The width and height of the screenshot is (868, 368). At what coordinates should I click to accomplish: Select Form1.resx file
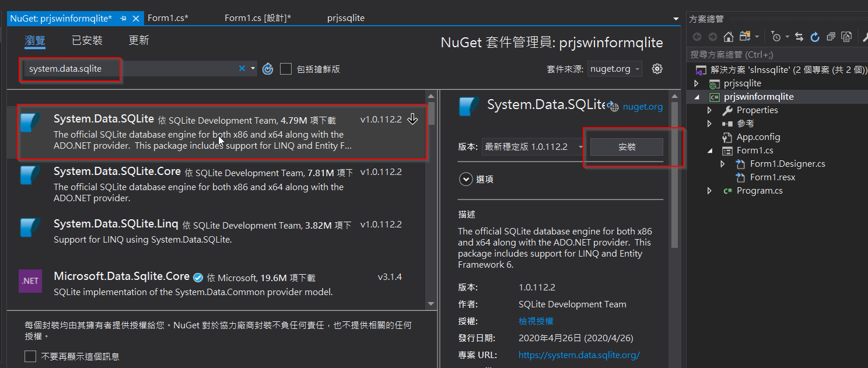(772, 177)
